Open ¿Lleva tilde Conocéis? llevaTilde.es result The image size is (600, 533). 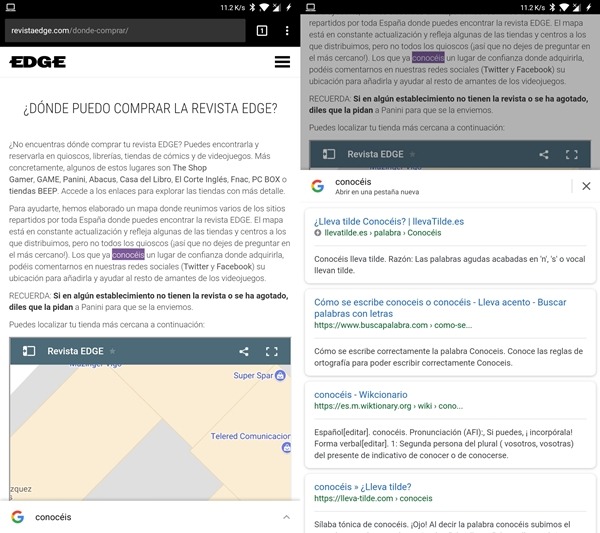(x=389, y=222)
